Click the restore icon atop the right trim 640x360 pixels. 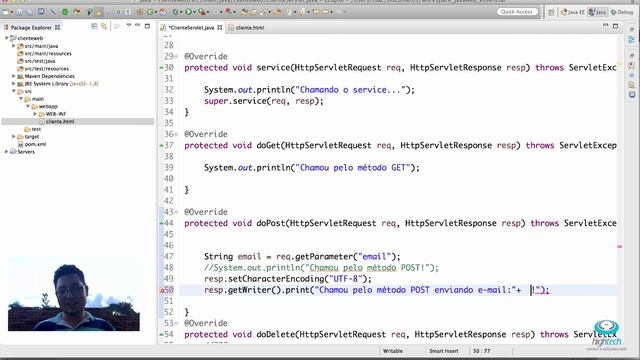[631, 29]
